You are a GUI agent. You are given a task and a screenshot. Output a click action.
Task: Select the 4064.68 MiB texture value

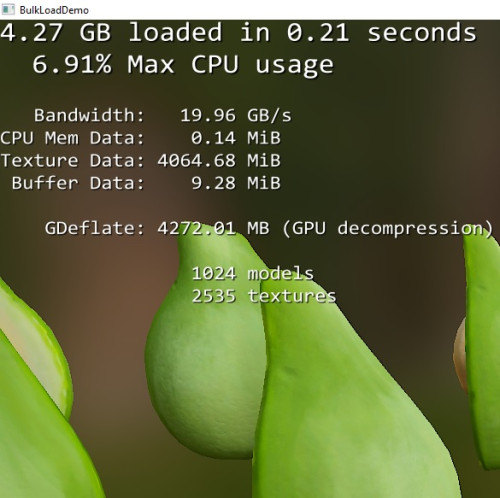coord(219,160)
